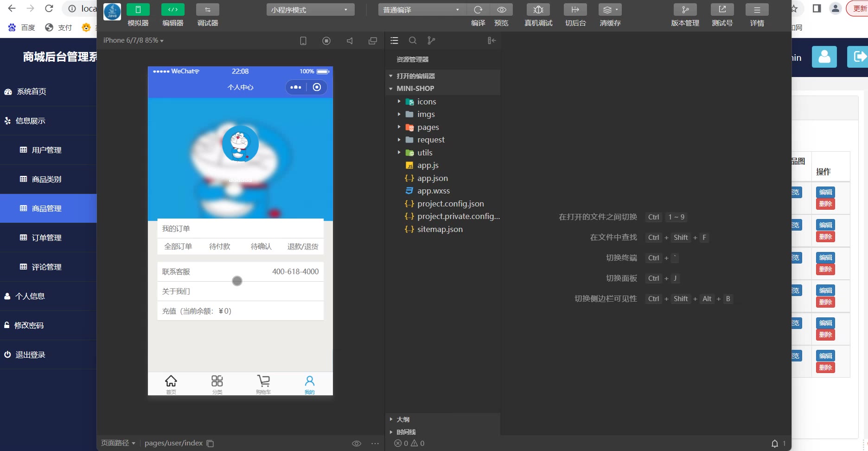
Task: Expand the imgs folder
Action: (x=443, y=114)
